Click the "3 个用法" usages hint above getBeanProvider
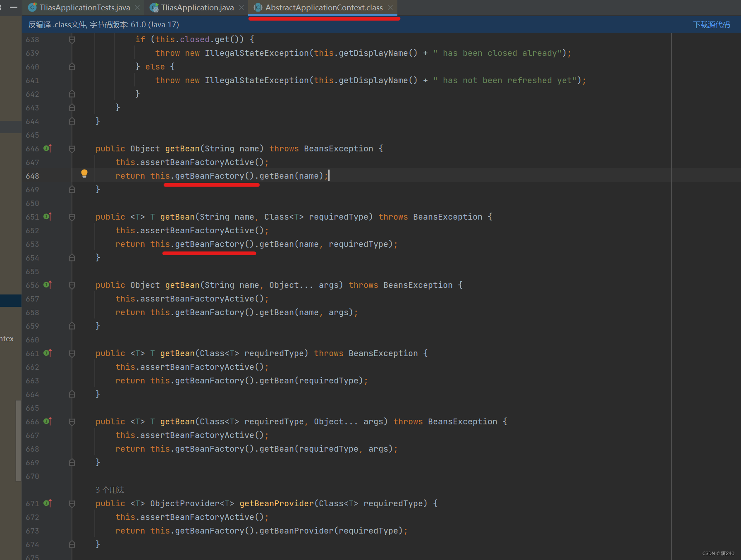Image resolution: width=741 pixels, height=560 pixels. tap(110, 489)
